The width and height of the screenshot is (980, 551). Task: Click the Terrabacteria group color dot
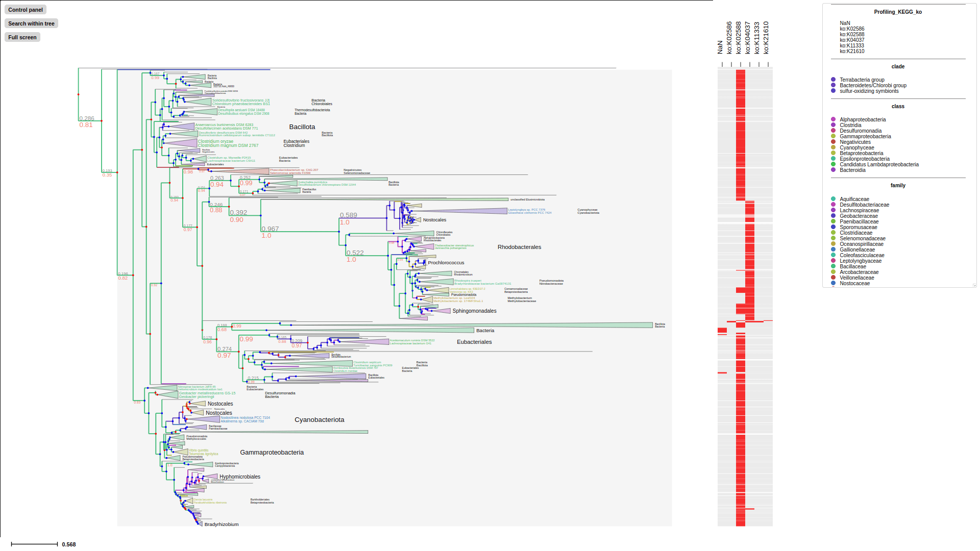[x=834, y=80]
